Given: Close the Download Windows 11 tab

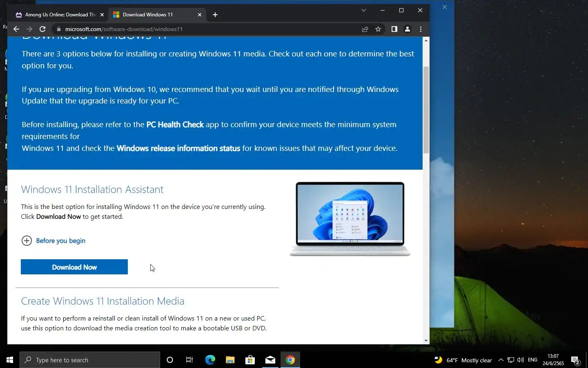Looking at the screenshot, I should (200, 15).
